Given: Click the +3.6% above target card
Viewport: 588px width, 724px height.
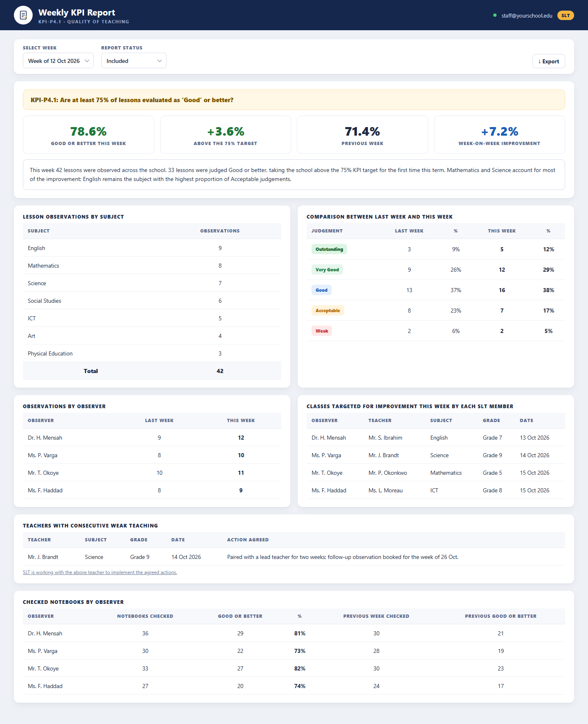Looking at the screenshot, I should (x=225, y=134).
